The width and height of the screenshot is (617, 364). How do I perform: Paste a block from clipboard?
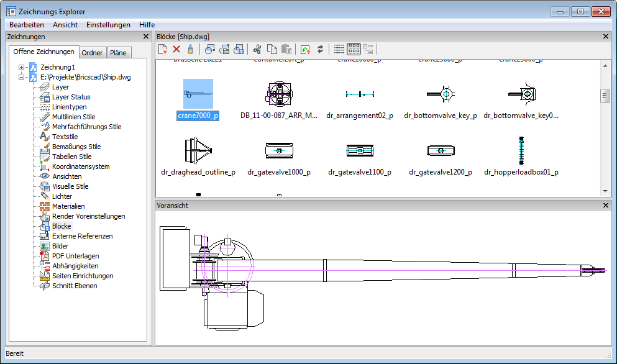[287, 49]
